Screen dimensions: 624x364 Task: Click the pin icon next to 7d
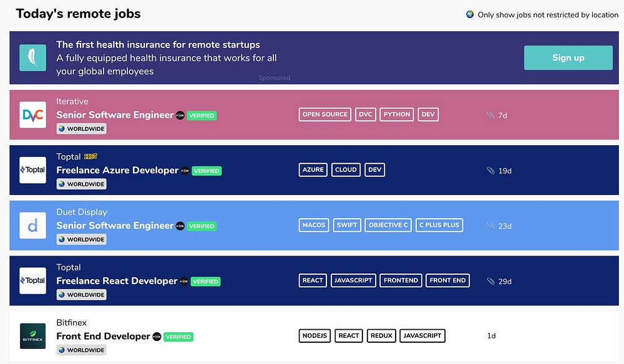[x=490, y=115]
